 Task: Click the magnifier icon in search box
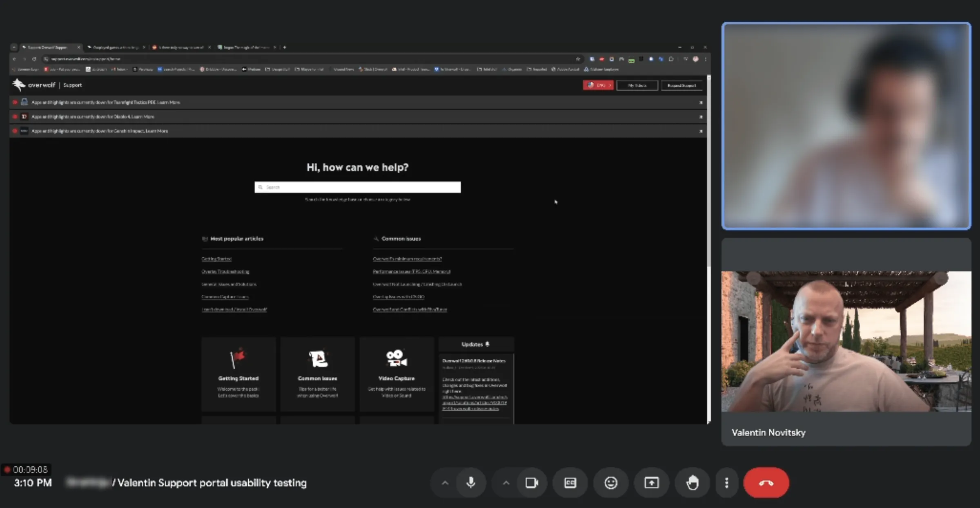261,187
